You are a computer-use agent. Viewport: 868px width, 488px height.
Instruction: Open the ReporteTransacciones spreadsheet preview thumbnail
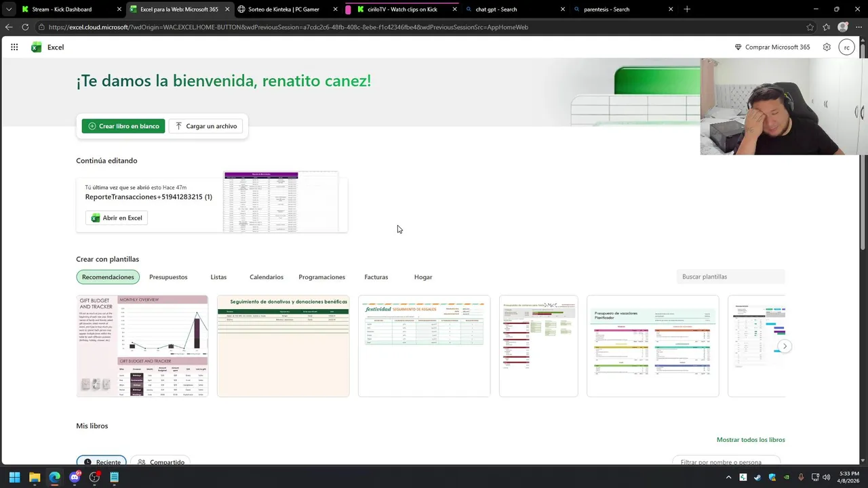281,202
